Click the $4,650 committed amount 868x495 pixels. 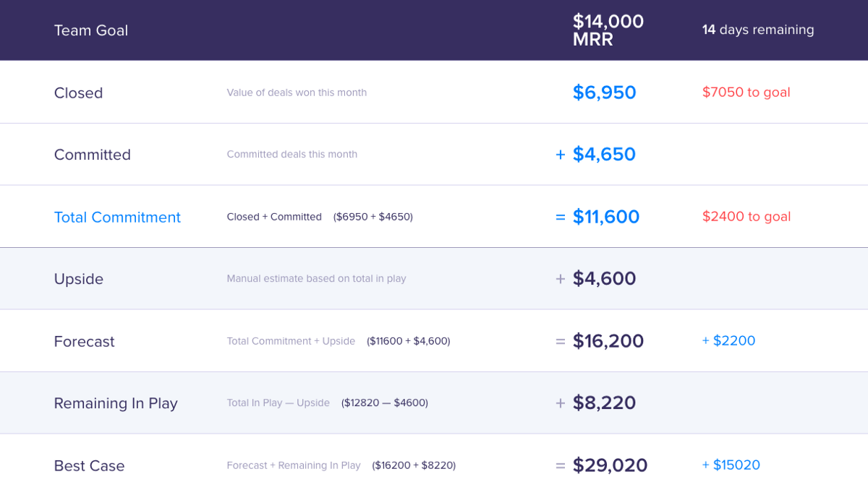coord(604,154)
